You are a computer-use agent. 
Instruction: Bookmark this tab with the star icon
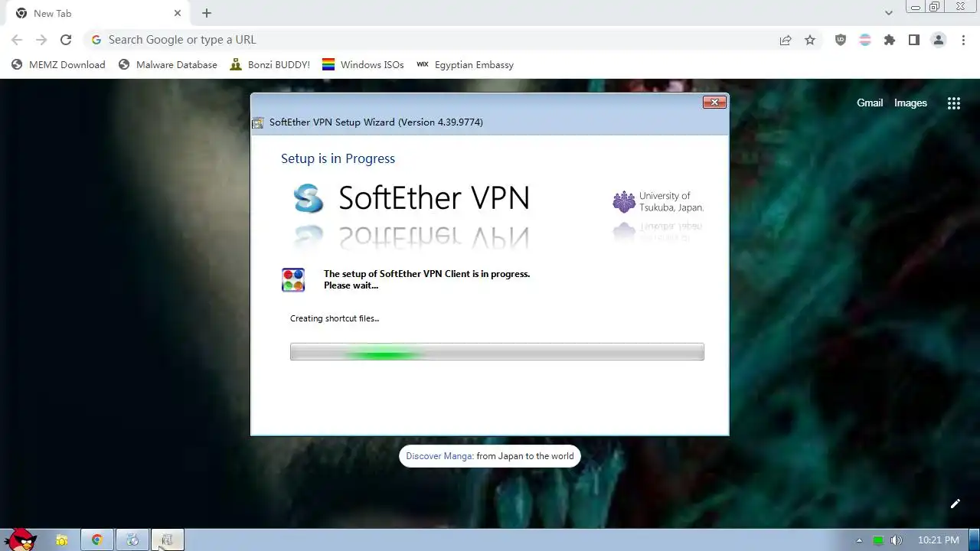[810, 40]
